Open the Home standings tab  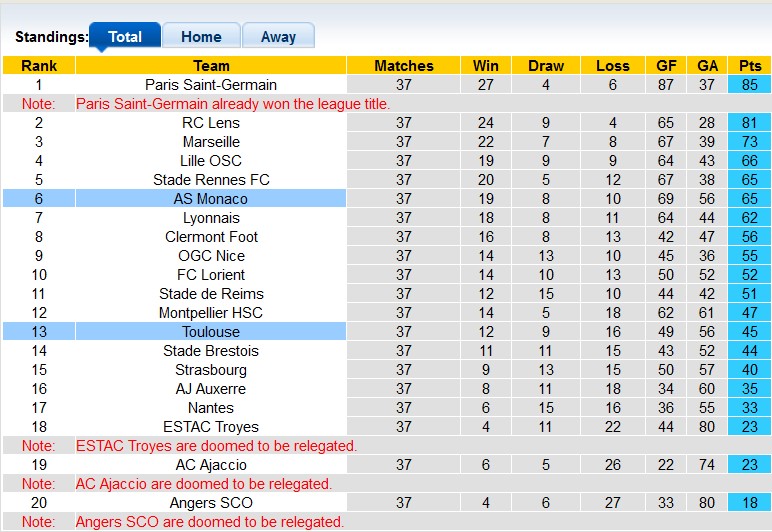click(201, 37)
